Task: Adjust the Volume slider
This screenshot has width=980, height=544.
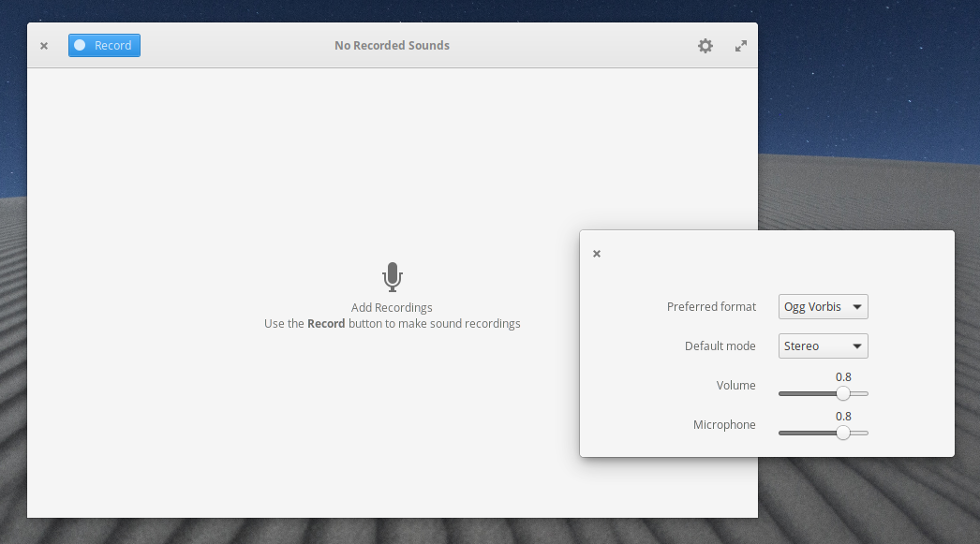Action: [844, 393]
